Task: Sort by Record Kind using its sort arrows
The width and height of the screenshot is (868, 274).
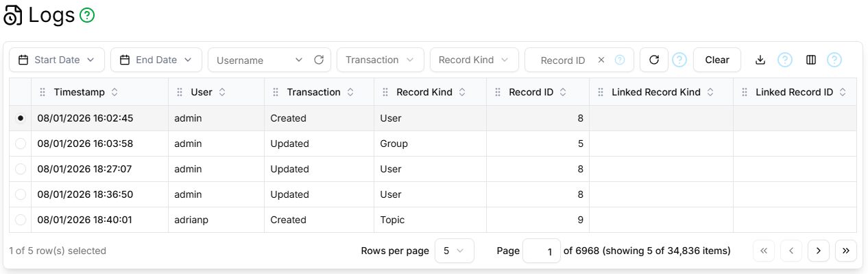Action: (x=462, y=92)
